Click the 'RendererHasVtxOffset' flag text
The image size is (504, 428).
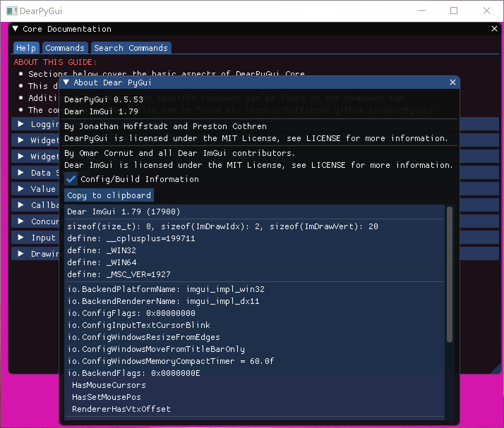121,409
